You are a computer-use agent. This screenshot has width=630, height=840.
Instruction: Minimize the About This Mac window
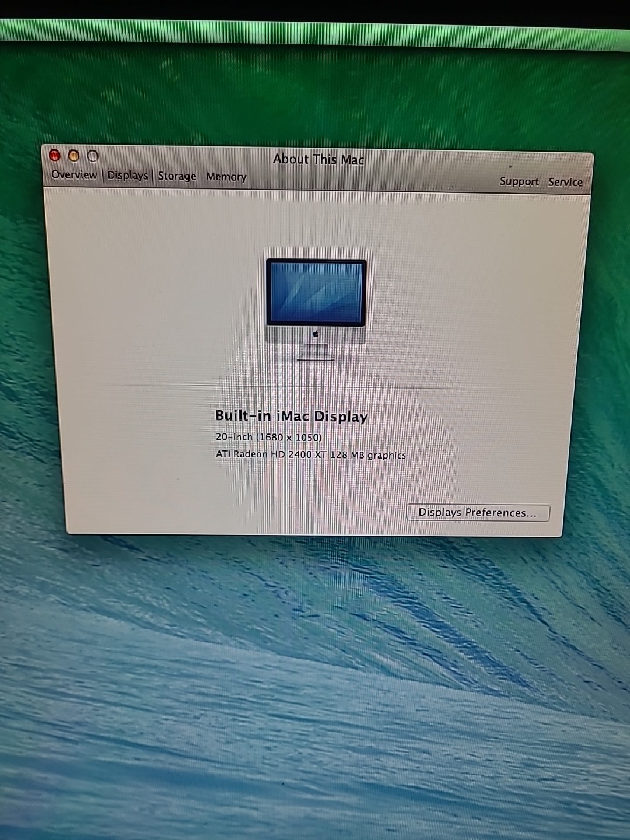[73, 155]
